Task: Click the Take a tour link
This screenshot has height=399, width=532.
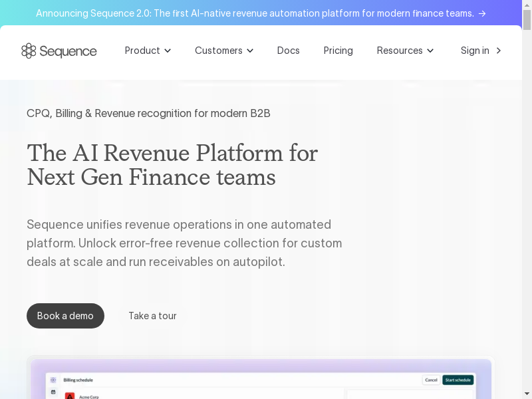Action: [x=152, y=316]
